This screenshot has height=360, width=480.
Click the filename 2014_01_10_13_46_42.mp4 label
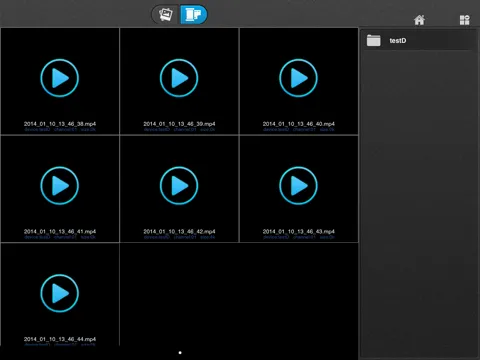(179, 231)
